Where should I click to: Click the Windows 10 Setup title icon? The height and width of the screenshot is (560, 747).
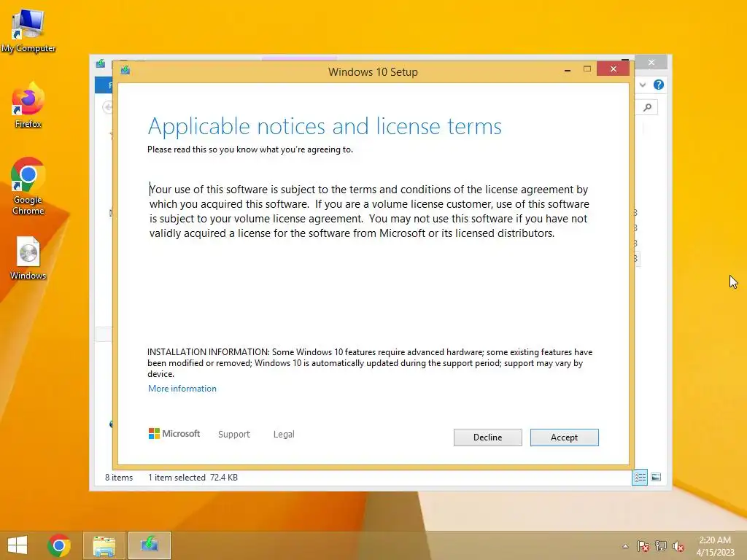(125, 71)
